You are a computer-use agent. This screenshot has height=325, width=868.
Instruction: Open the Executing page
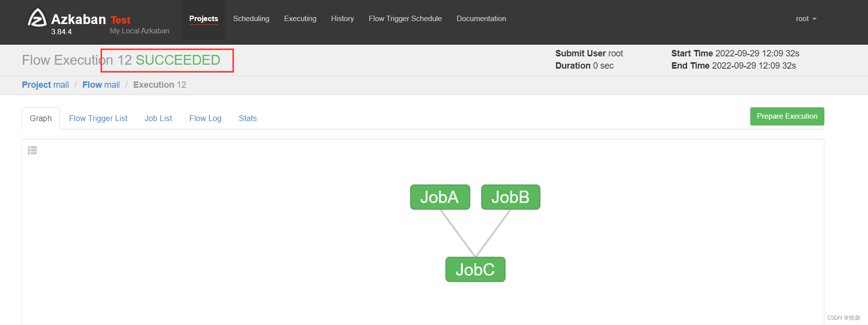(300, 19)
